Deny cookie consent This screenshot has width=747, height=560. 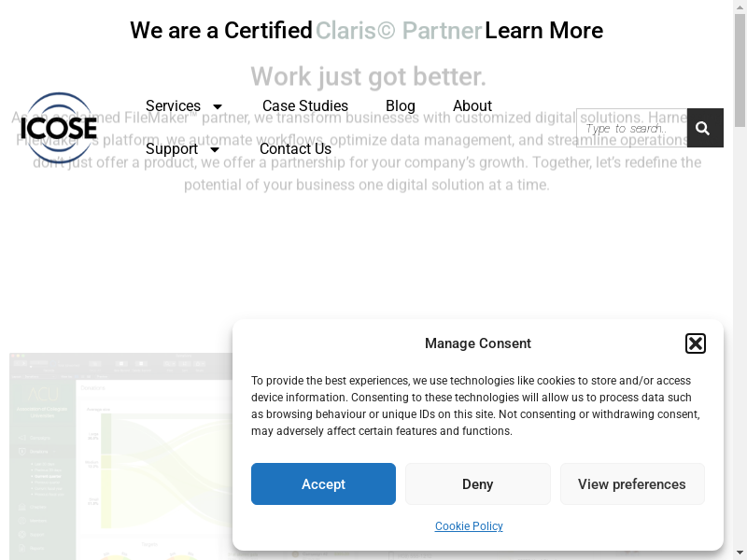(x=477, y=484)
